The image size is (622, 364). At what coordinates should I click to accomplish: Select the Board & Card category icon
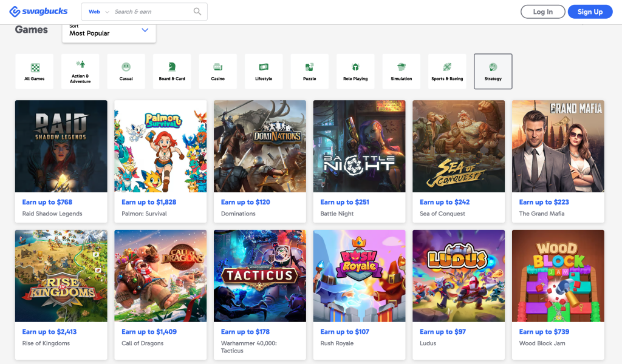172,67
